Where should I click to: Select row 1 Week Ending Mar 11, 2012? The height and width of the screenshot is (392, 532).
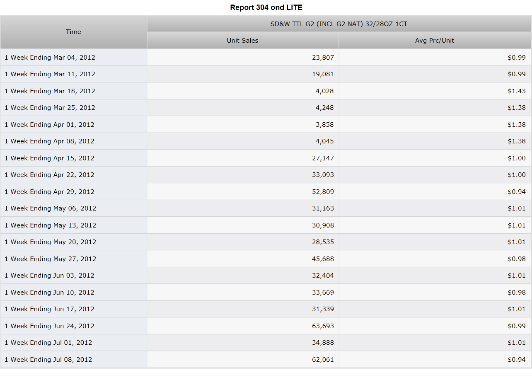[x=266, y=74]
